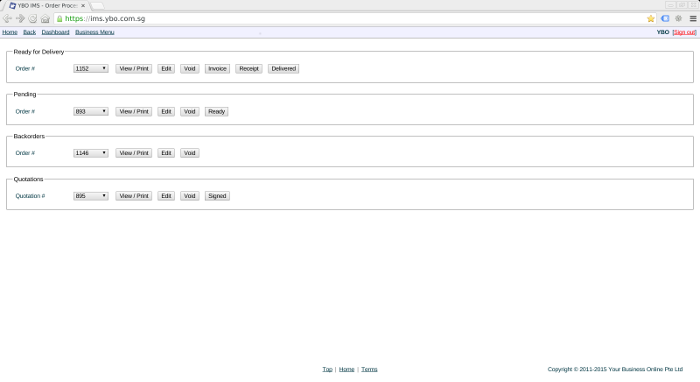Open a new browser tab
Viewport: 700px width, 382px height.
(97, 6)
